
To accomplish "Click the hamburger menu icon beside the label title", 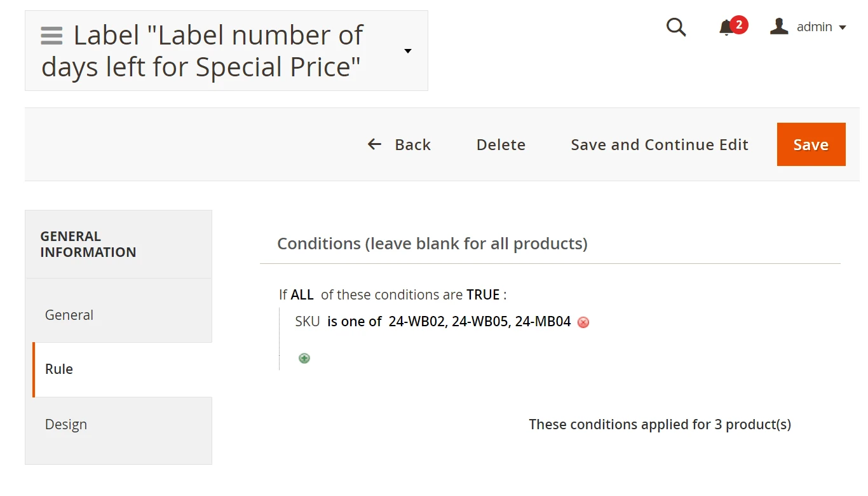I will (x=51, y=36).
